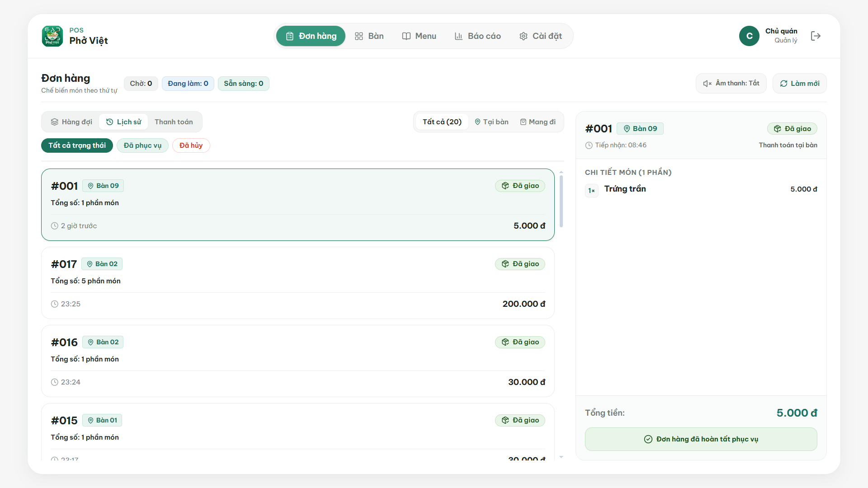Click the logout icon beside Chủ quán
The height and width of the screenshot is (488, 868).
[816, 36]
